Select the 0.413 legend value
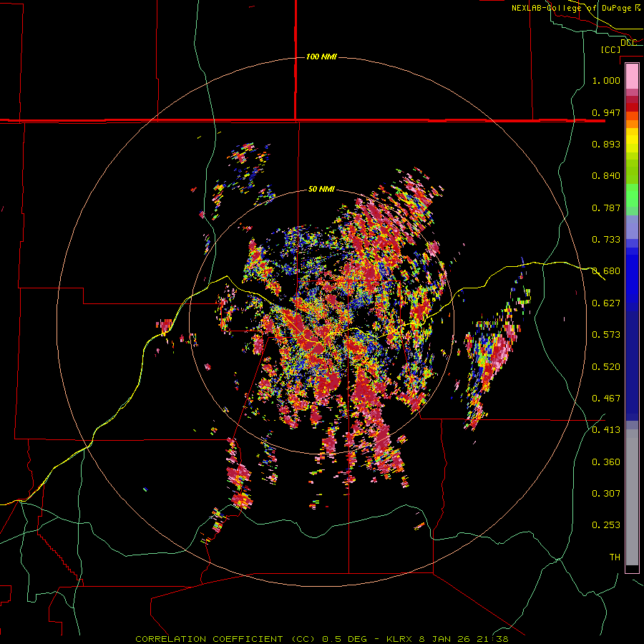Image resolution: width=644 pixels, height=644 pixels. pos(606,430)
